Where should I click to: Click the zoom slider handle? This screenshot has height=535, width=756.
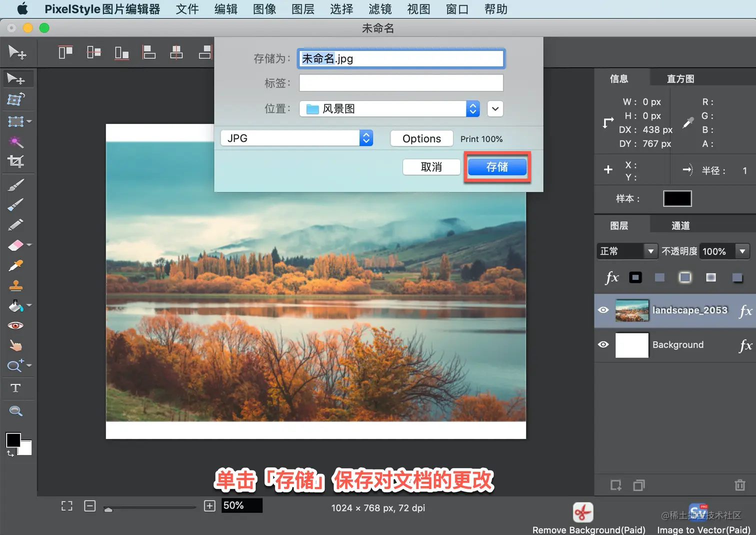108,509
